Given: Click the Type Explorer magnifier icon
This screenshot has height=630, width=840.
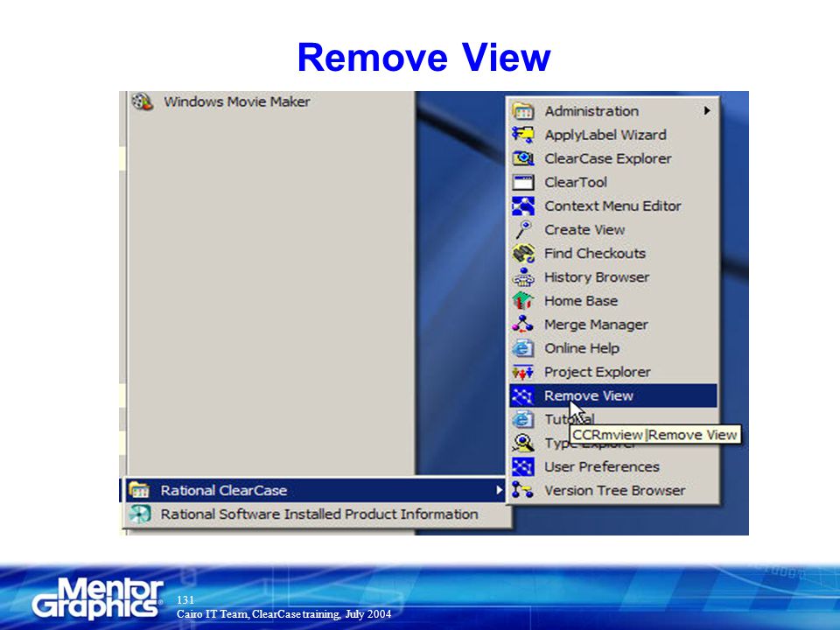Looking at the screenshot, I should [523, 443].
